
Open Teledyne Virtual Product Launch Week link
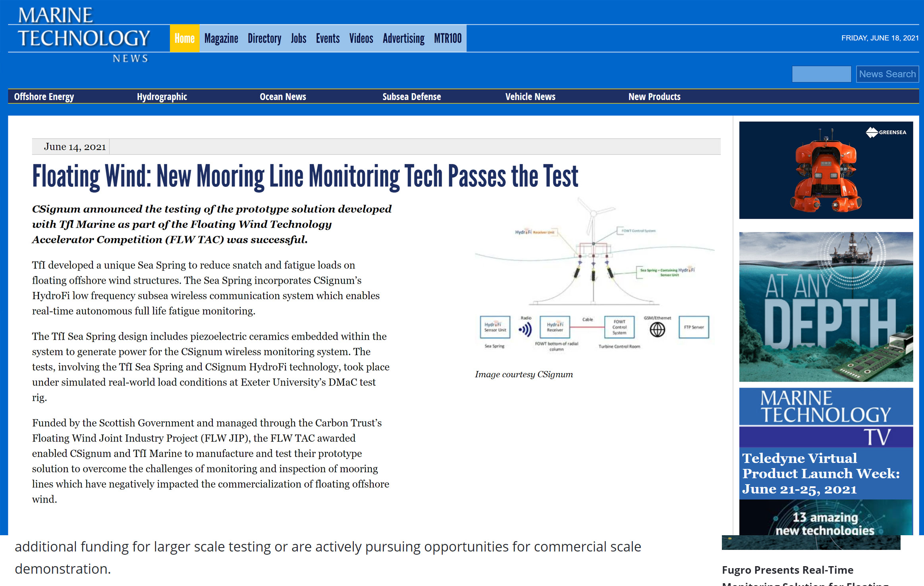(x=821, y=473)
